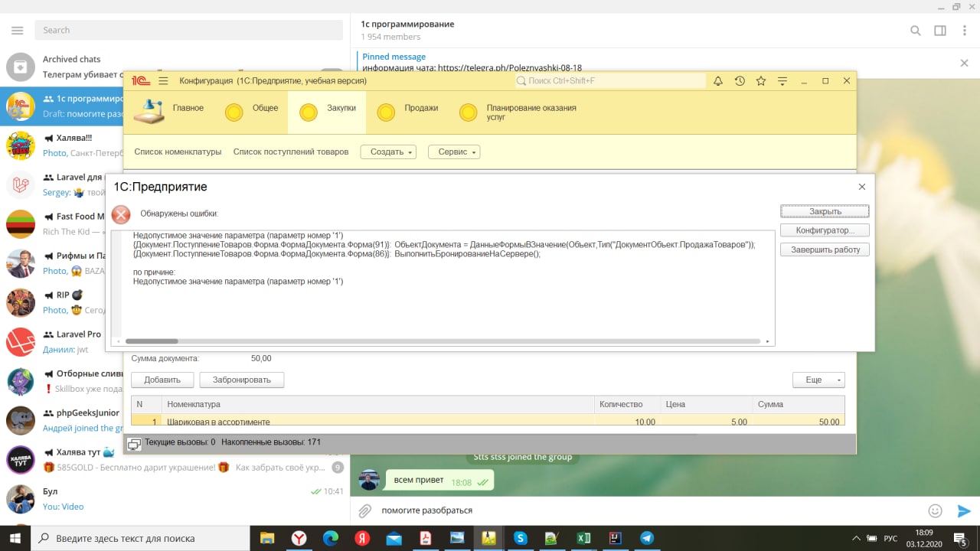Open the 1C main menu hamburger icon
The height and width of the screenshot is (551, 980).
tap(163, 80)
